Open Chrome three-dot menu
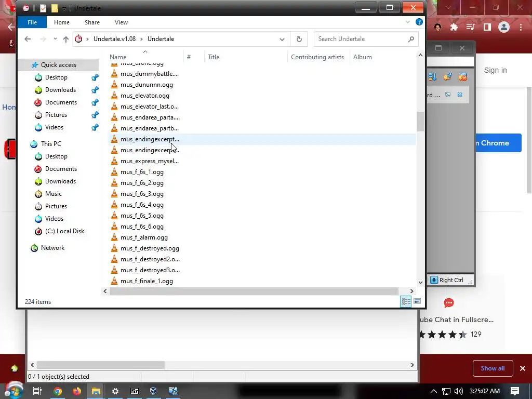Image resolution: width=532 pixels, height=399 pixels. click(x=521, y=27)
